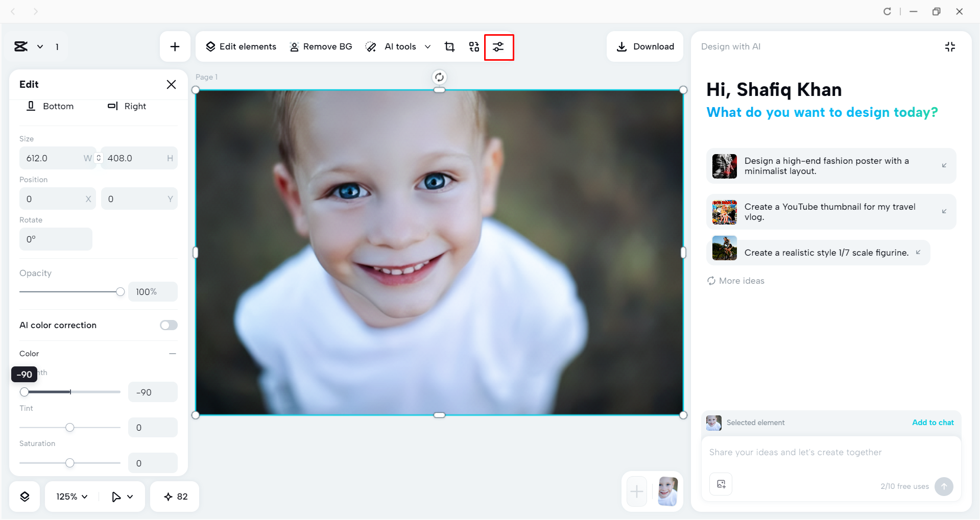Click the Add to chat link
Viewport: 980px width, 520px height.
pyautogui.click(x=933, y=422)
